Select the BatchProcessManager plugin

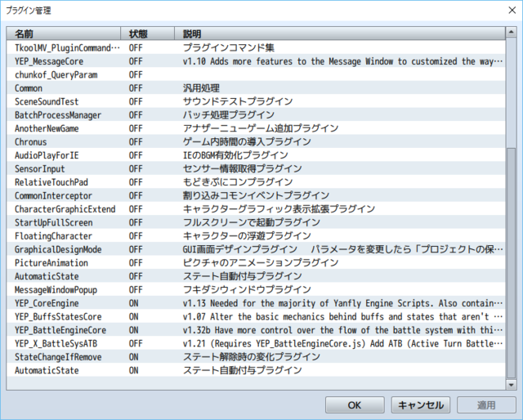(58, 115)
